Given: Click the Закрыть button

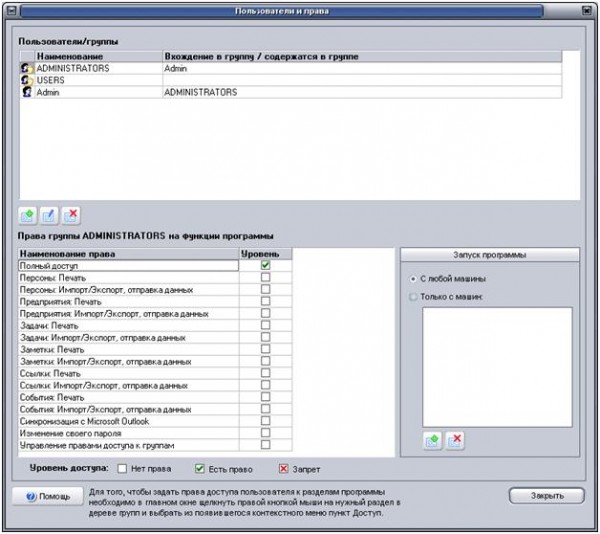Looking at the screenshot, I should pyautogui.click(x=547, y=496).
